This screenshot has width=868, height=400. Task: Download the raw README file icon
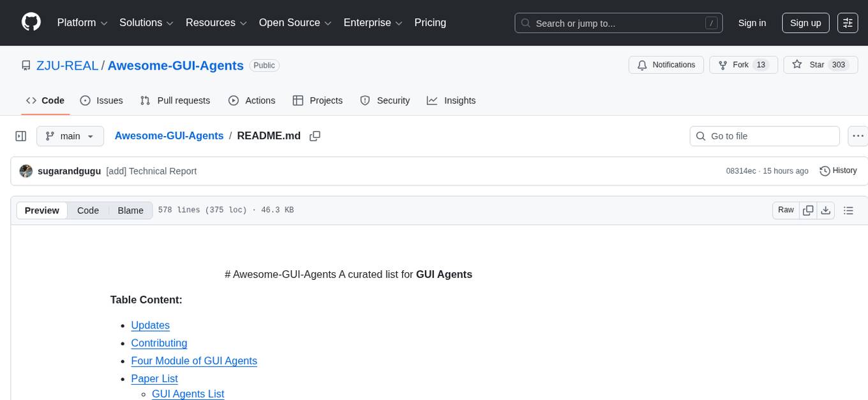coord(826,210)
